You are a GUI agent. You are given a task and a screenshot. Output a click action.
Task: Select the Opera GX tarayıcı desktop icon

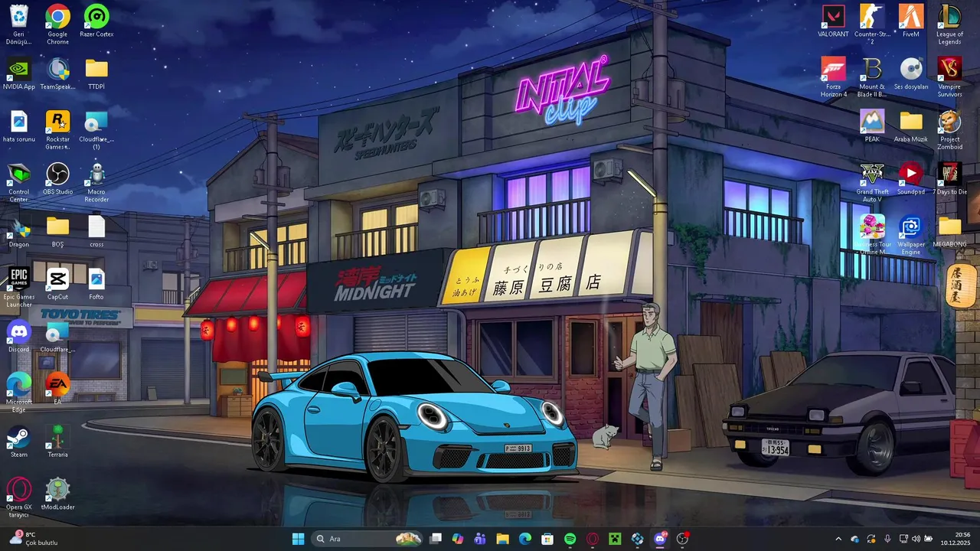18,497
